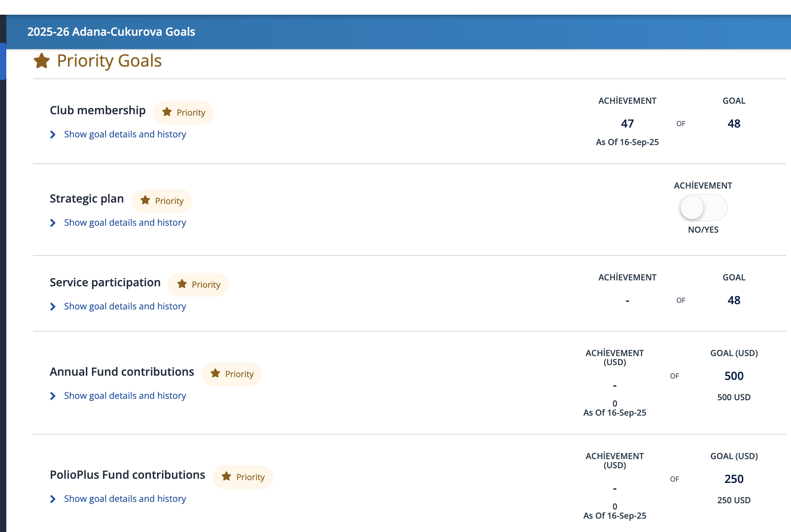Toggle the Strategic plan achievement switch
Image resolution: width=791 pixels, height=532 pixels.
(x=703, y=207)
